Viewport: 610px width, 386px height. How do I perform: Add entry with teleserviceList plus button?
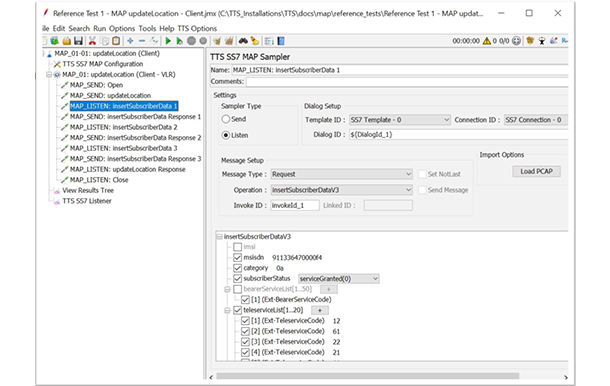pos(320,310)
